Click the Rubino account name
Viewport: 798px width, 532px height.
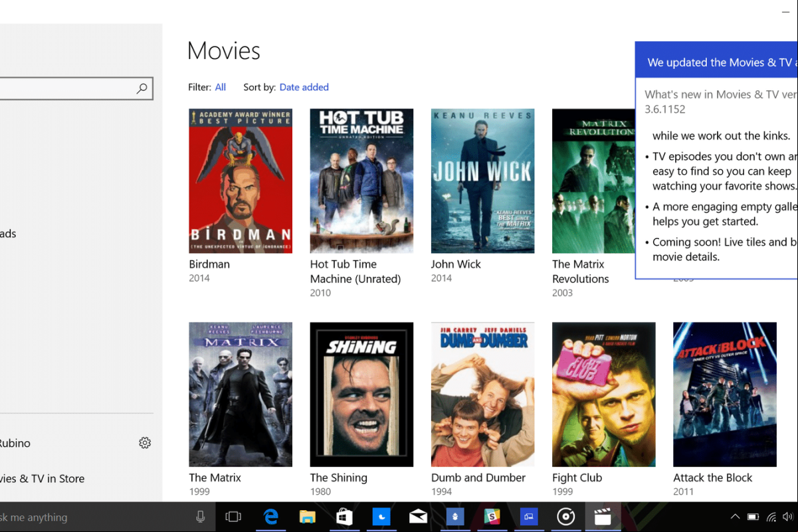click(x=15, y=443)
